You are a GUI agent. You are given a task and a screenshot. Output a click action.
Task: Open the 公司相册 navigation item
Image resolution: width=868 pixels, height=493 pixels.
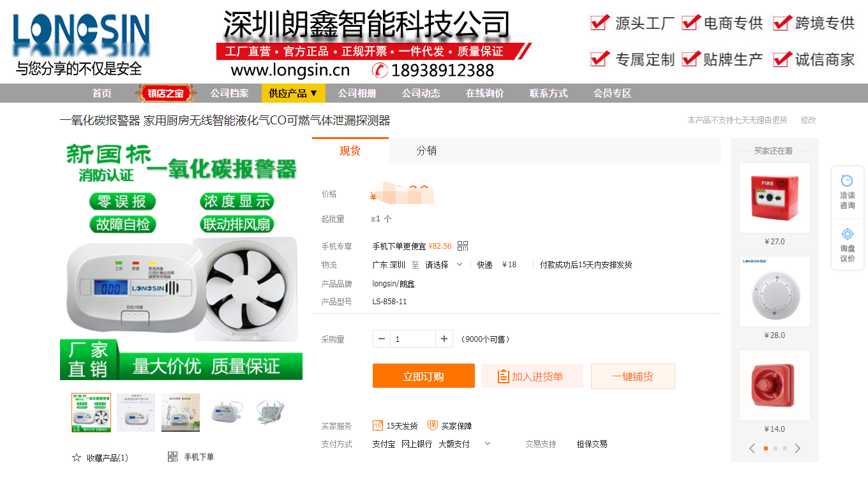click(x=357, y=93)
